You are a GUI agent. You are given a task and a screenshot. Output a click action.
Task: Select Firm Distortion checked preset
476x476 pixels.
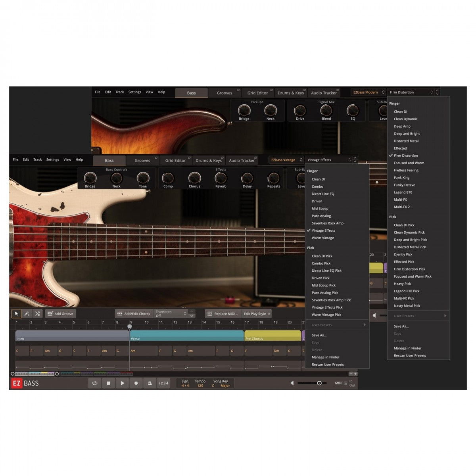419,155
